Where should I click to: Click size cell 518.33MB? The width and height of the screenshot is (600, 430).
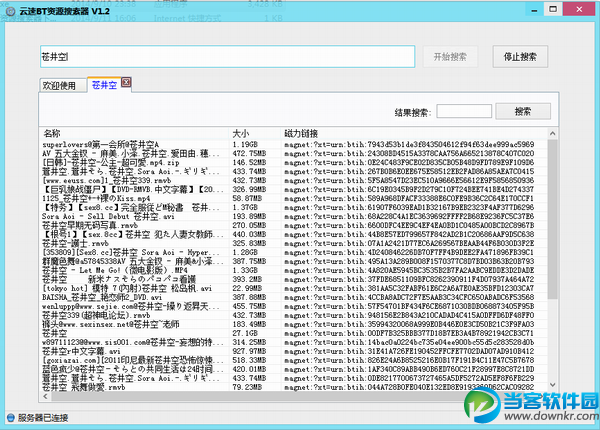[x=249, y=360]
